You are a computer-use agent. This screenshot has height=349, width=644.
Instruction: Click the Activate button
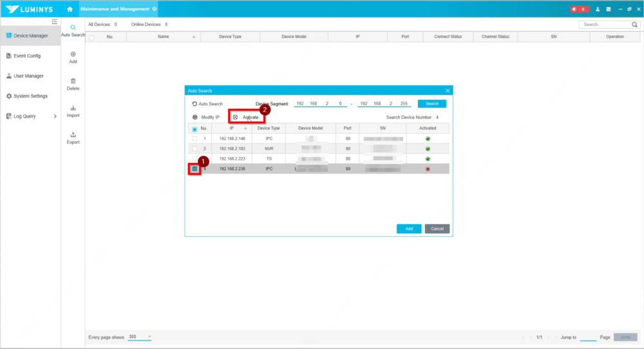pos(247,117)
